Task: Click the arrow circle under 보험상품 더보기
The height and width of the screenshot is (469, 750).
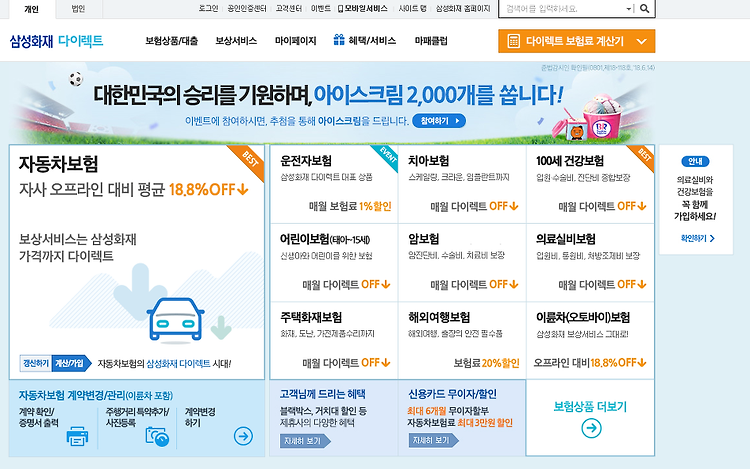Action: (x=591, y=428)
